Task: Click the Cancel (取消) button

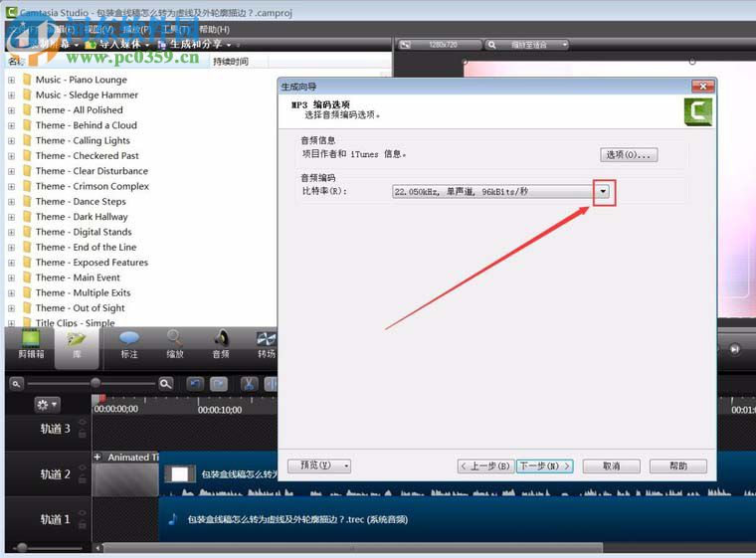Action: click(612, 465)
